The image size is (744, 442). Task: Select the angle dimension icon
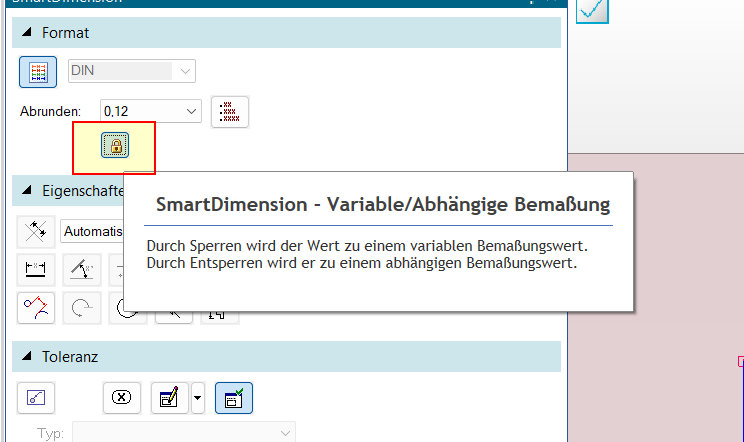click(x=82, y=270)
